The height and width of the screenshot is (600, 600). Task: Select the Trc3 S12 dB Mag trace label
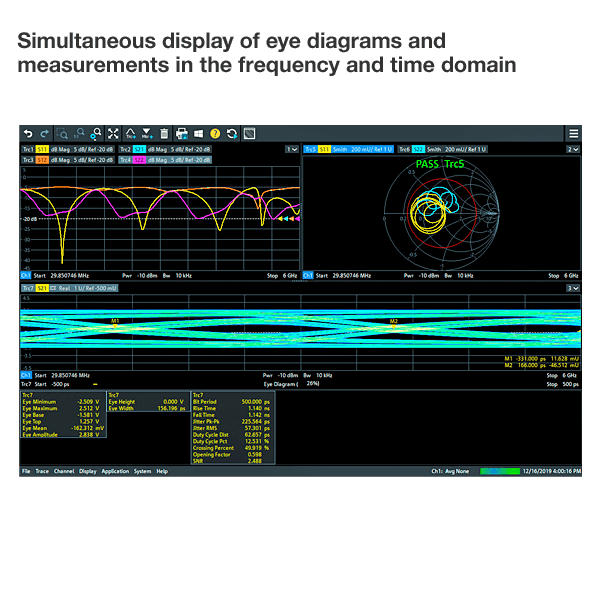point(68,160)
